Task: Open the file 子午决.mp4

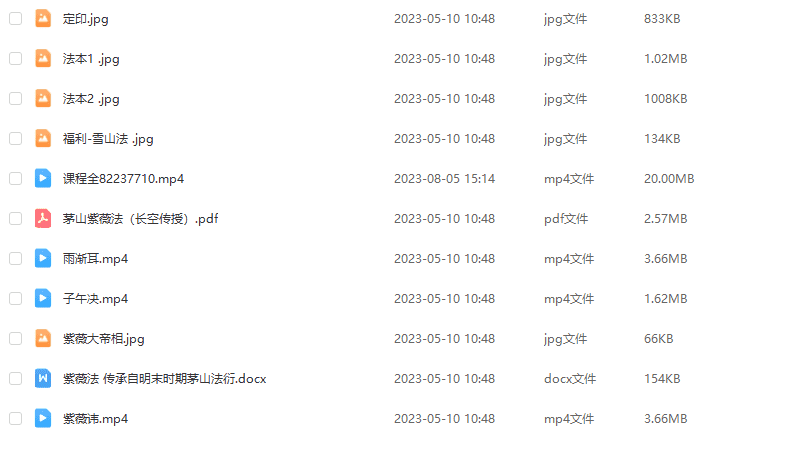Action: 95,299
